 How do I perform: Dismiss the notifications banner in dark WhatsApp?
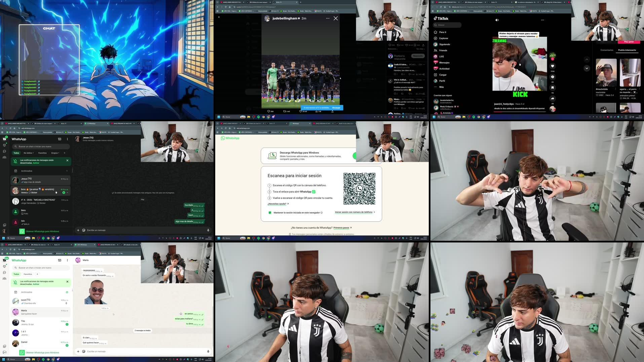click(67, 160)
